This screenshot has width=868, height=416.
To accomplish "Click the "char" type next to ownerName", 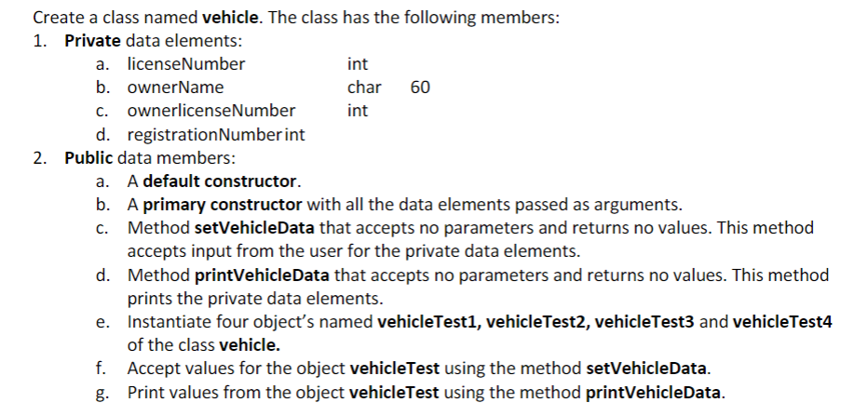I will tap(364, 87).
